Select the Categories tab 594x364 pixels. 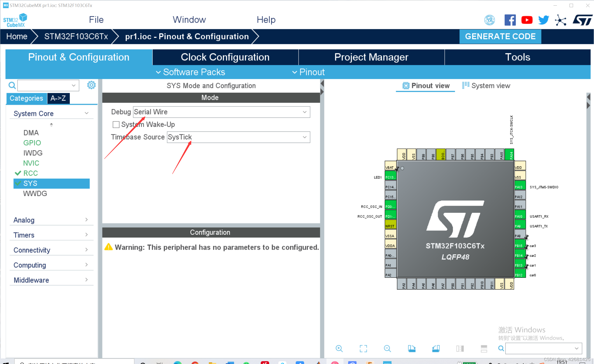(x=26, y=98)
